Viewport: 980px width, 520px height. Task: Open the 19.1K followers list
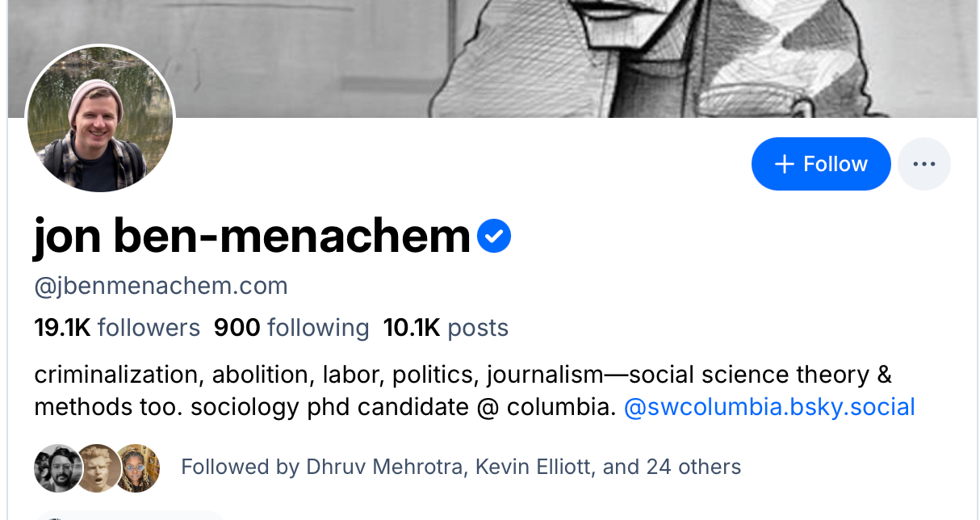tap(117, 328)
